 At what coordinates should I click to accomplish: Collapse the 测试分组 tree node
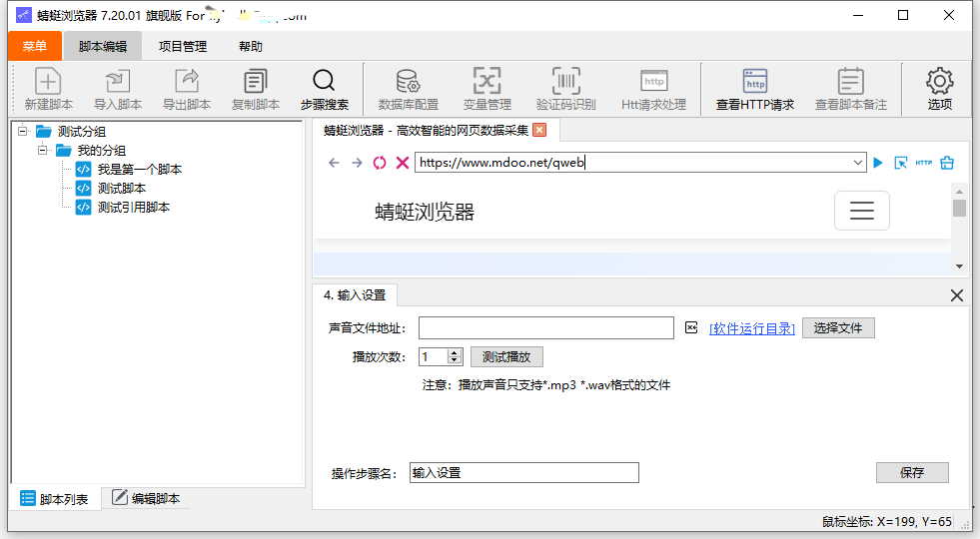click(x=23, y=131)
